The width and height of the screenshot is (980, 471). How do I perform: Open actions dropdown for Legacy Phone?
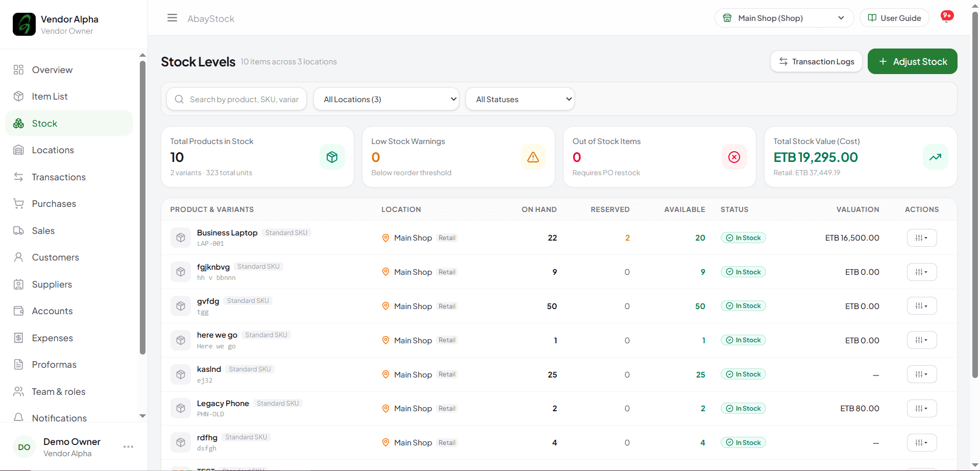pos(922,408)
